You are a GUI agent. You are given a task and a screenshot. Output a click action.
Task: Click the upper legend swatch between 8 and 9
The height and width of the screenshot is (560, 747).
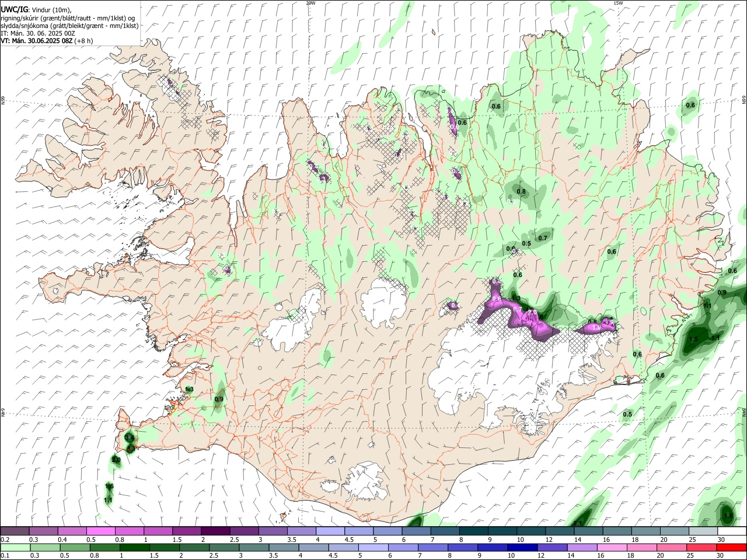(473, 531)
